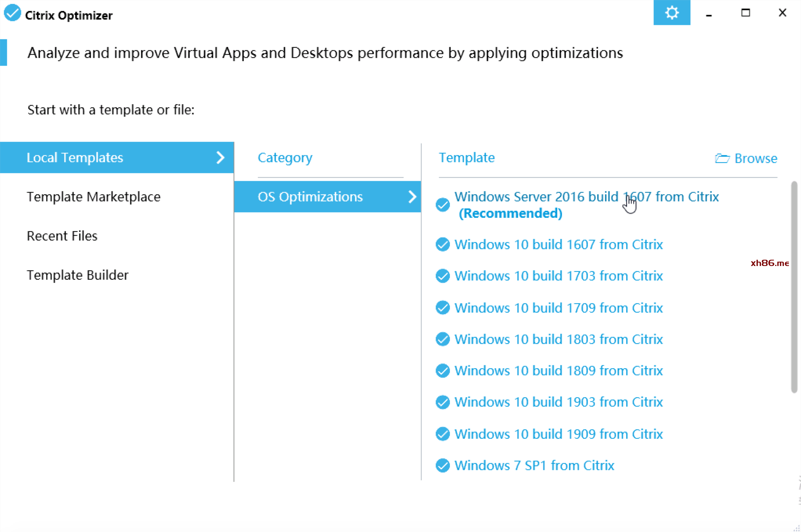801x532 pixels.
Task: Click checkmark icon beside Windows 7 SP1
Action: 443,465
